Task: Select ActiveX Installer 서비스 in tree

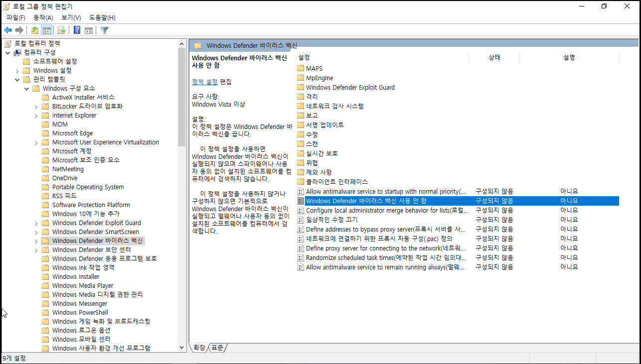Action: point(83,98)
